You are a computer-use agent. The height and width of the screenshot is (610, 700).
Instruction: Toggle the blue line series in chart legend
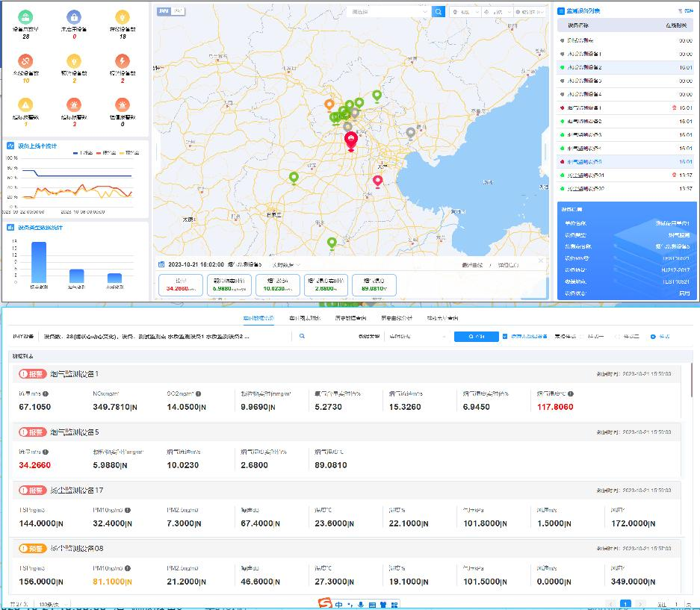tap(80, 152)
